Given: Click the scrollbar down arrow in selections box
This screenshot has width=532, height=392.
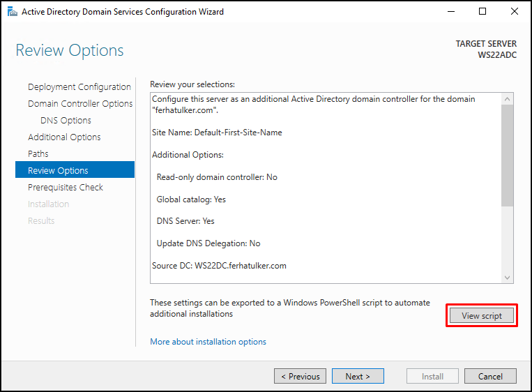Looking at the screenshot, I should (x=507, y=278).
